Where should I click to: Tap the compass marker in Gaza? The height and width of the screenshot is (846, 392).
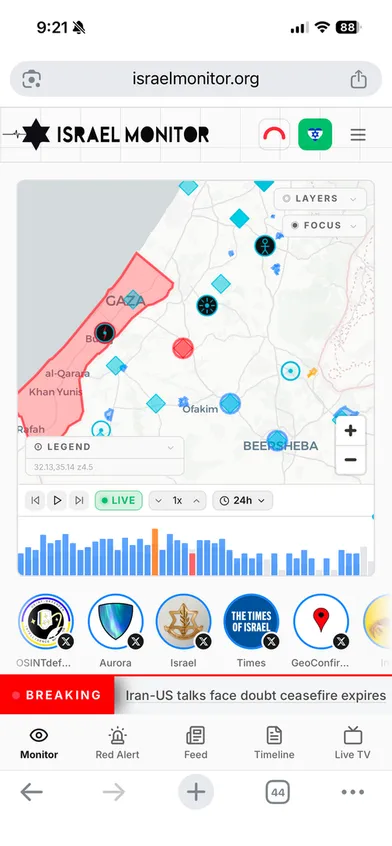[x=104, y=332]
